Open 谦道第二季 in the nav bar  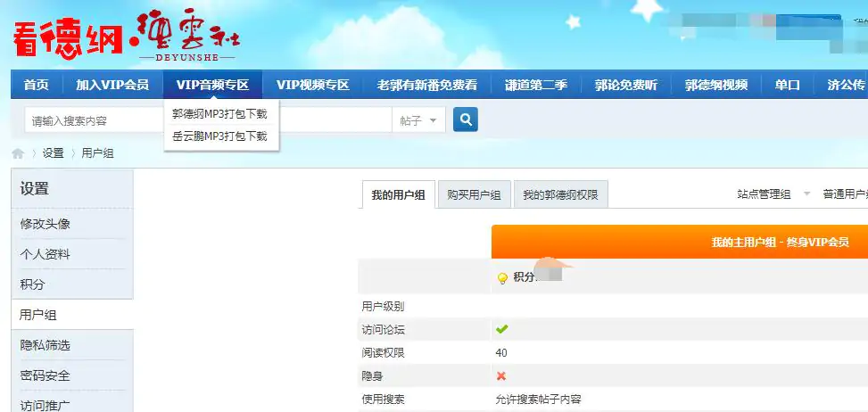pos(536,86)
